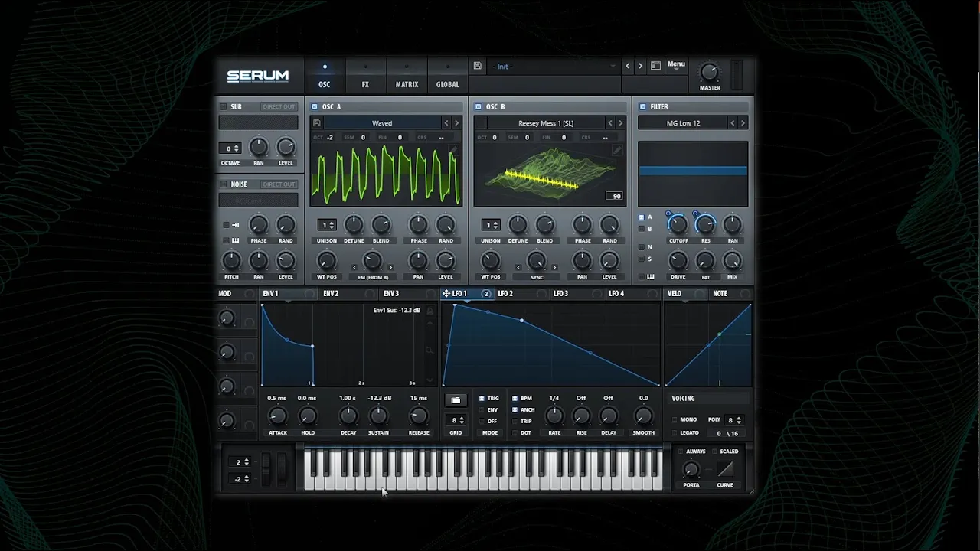Image resolution: width=980 pixels, height=551 pixels.
Task: Enable the NOISE oscillator
Action: click(x=224, y=184)
